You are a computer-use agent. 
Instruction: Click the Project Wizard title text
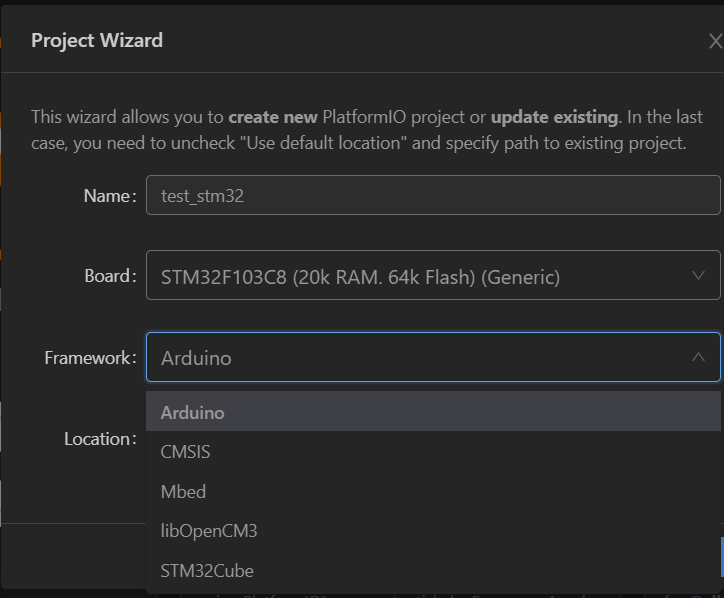click(97, 41)
